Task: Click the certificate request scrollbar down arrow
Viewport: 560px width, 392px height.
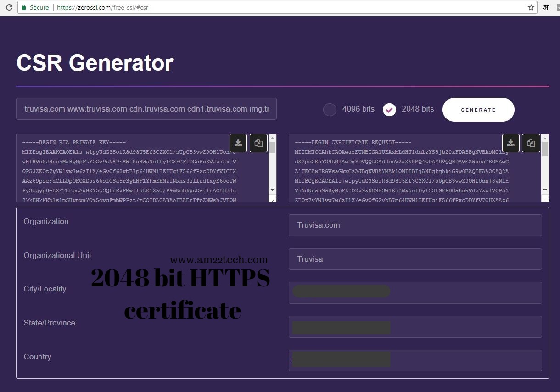Action: [x=545, y=190]
